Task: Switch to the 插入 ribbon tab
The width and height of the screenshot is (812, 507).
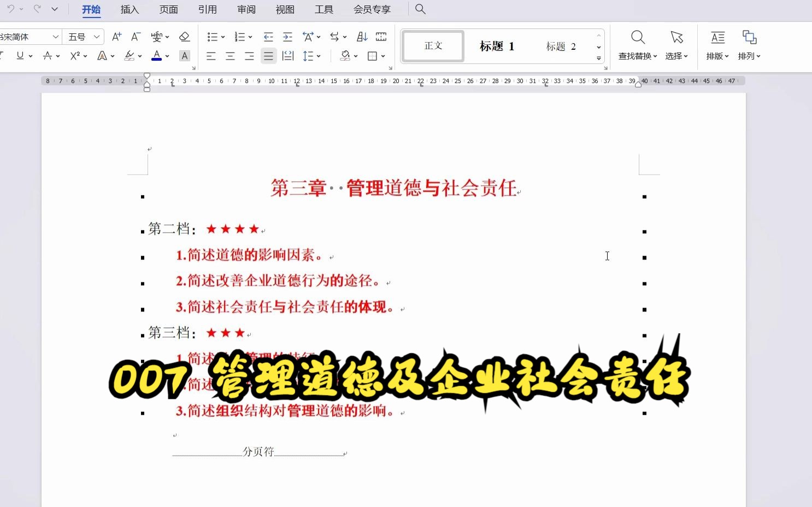Action: (x=130, y=9)
